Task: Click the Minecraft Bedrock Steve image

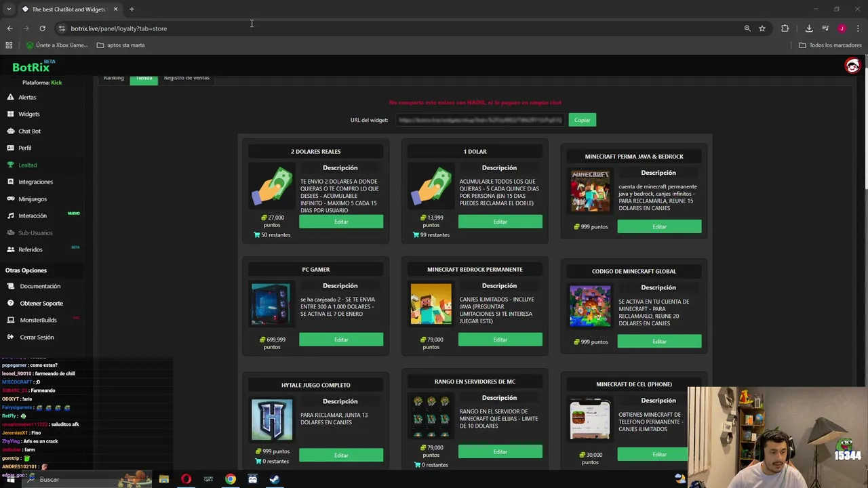Action: click(431, 304)
